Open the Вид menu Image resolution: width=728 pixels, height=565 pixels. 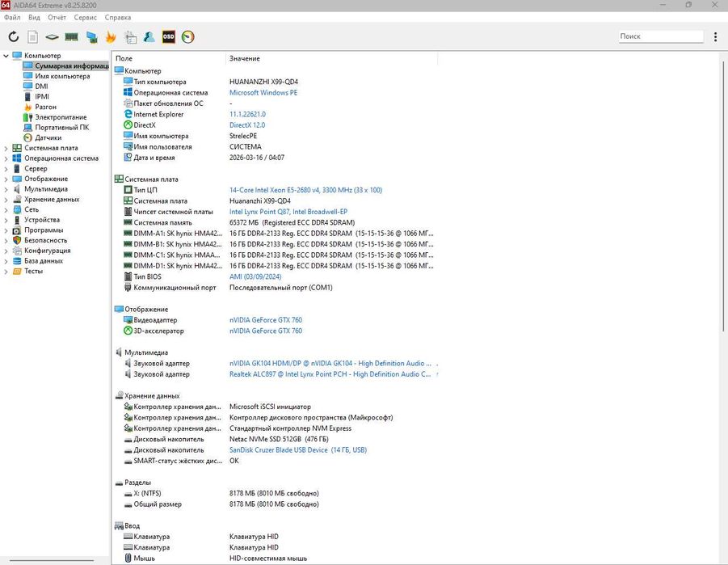tap(34, 17)
